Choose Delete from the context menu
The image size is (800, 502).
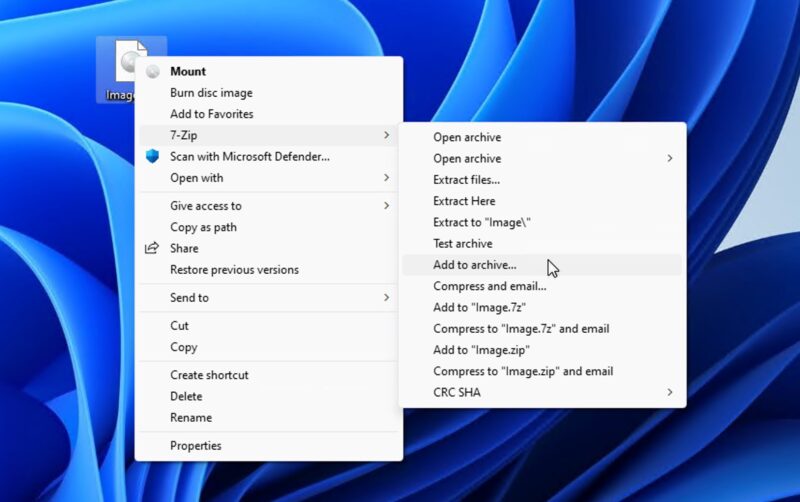tap(269, 396)
